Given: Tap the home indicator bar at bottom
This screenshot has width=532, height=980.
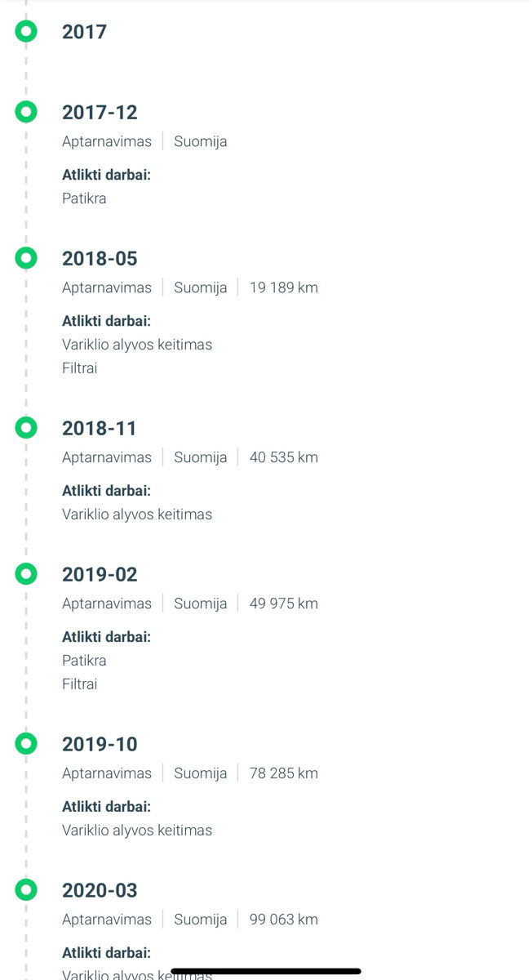Looking at the screenshot, I should point(266,971).
